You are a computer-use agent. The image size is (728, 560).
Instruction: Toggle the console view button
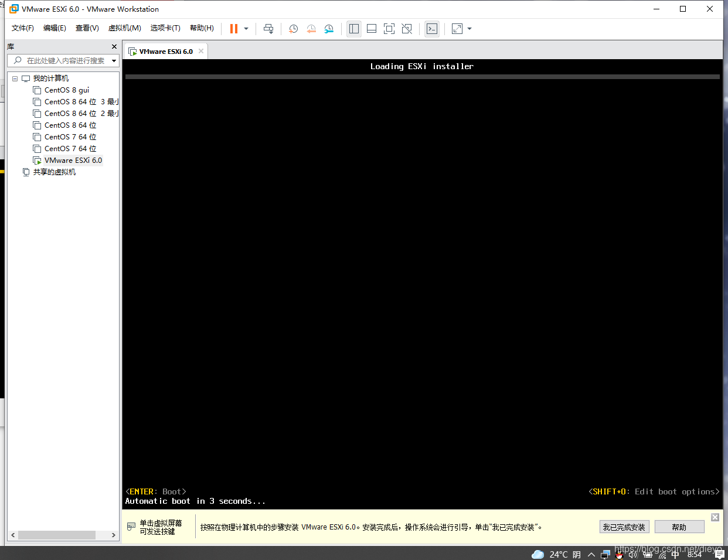point(432,29)
